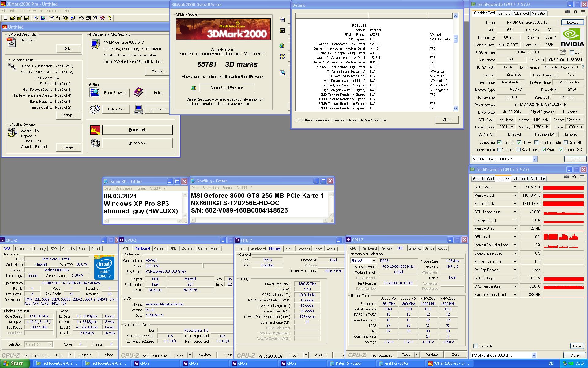Click BIOS export share arrow icon in GPU-Z

tap(563, 52)
